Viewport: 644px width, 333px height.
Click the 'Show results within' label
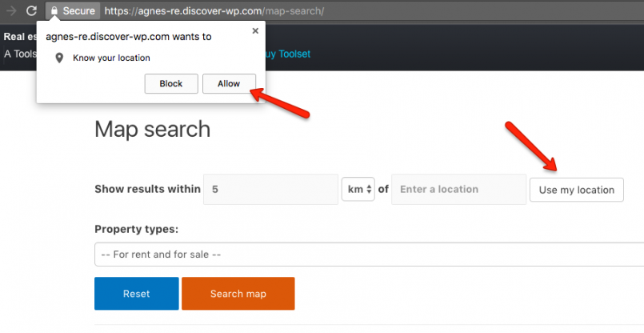click(147, 189)
